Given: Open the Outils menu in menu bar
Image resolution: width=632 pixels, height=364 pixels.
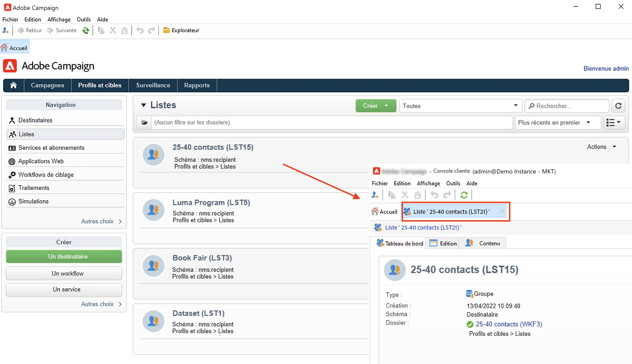Looking at the screenshot, I should pos(84,19).
